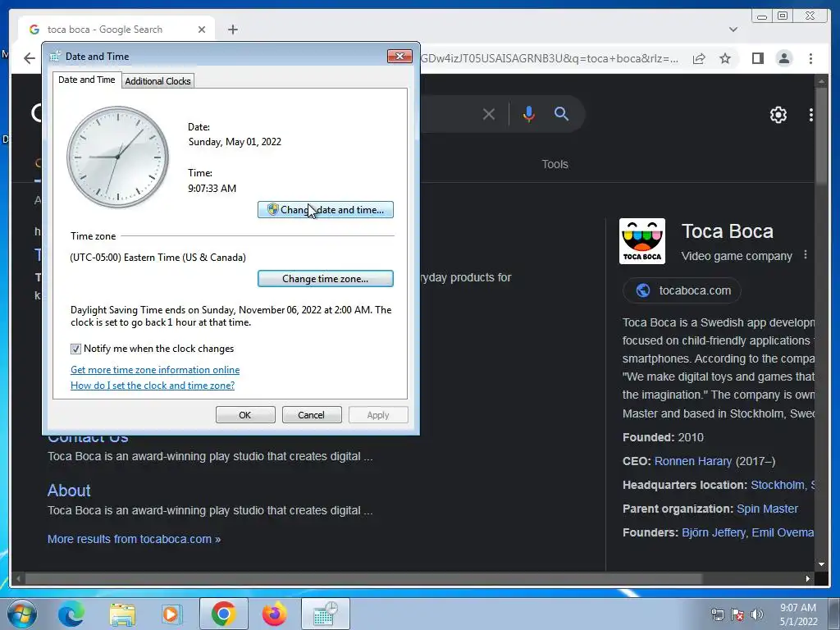Launch Firefox from taskbar

(x=274, y=614)
